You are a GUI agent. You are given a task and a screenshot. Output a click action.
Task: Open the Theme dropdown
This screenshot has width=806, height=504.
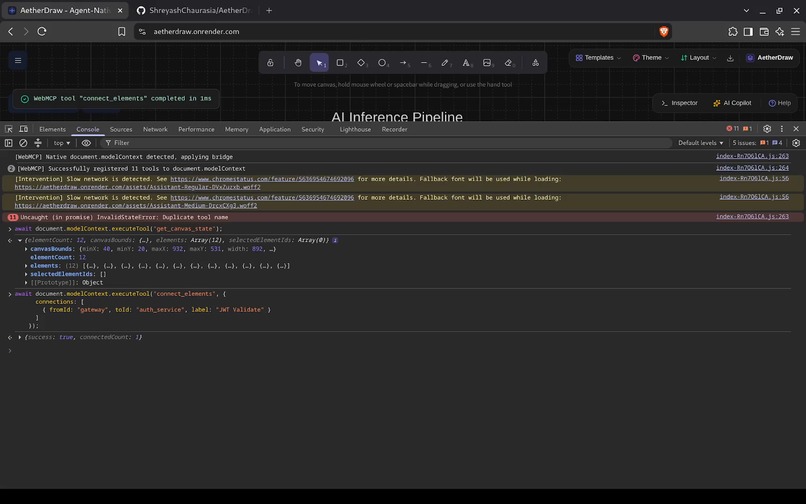click(650, 58)
